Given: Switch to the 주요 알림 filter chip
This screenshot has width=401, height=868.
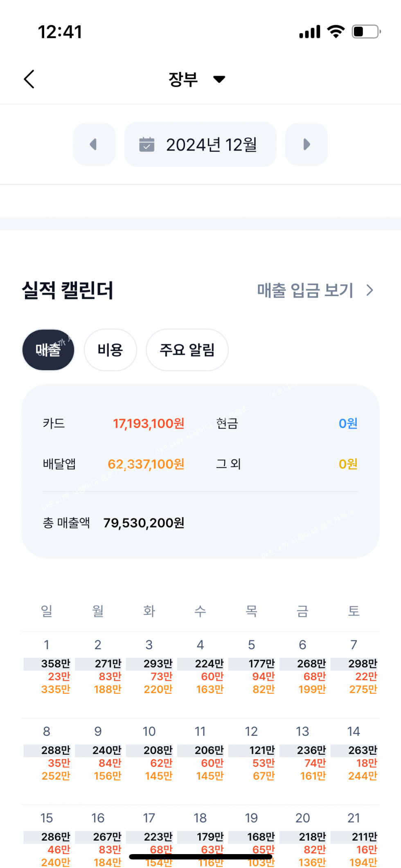Looking at the screenshot, I should coord(187,350).
